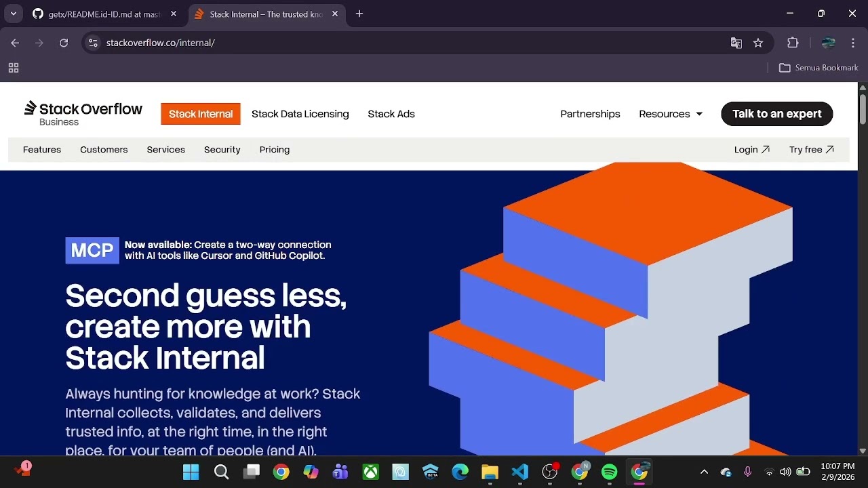Open Wi-Fi network settings in system tray
Image resolution: width=868 pixels, height=488 pixels.
[x=769, y=472]
